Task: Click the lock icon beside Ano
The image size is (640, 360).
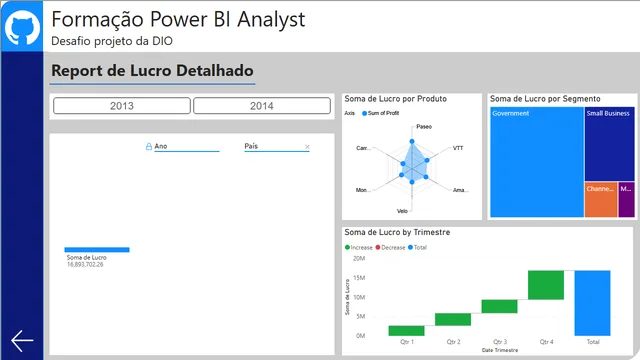Action: tap(149, 147)
